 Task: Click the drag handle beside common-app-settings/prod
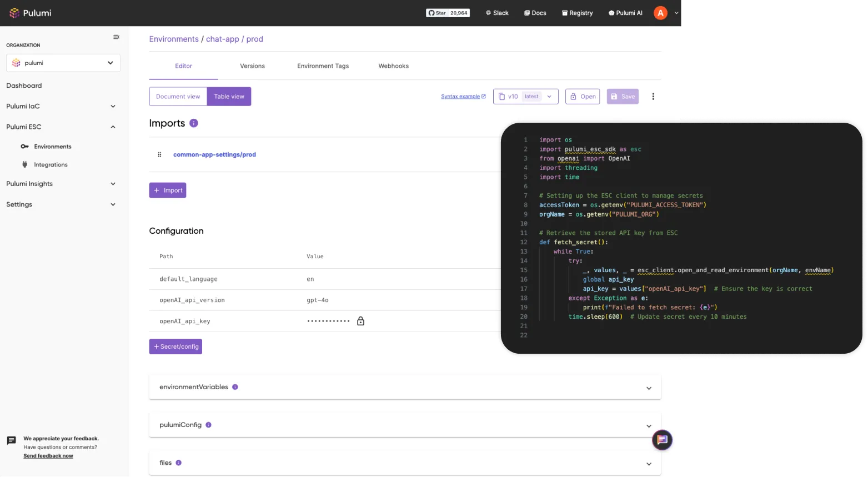click(x=159, y=155)
